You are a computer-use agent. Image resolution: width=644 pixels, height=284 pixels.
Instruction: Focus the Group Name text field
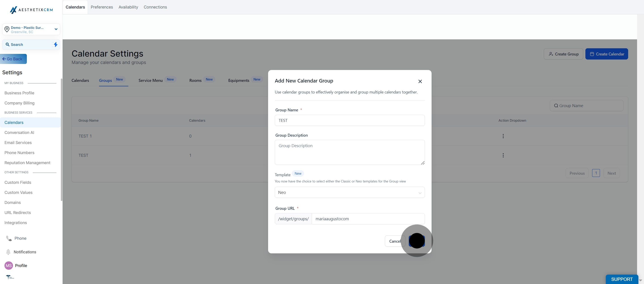click(349, 121)
